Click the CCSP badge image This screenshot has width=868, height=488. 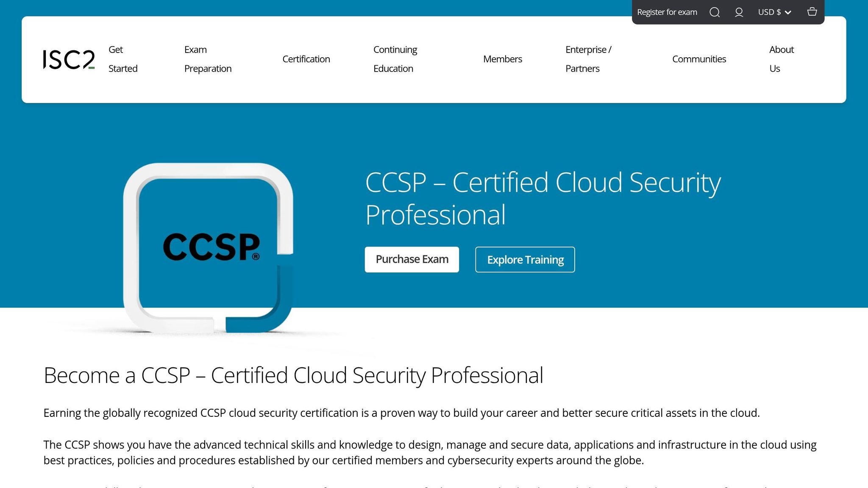(208, 248)
